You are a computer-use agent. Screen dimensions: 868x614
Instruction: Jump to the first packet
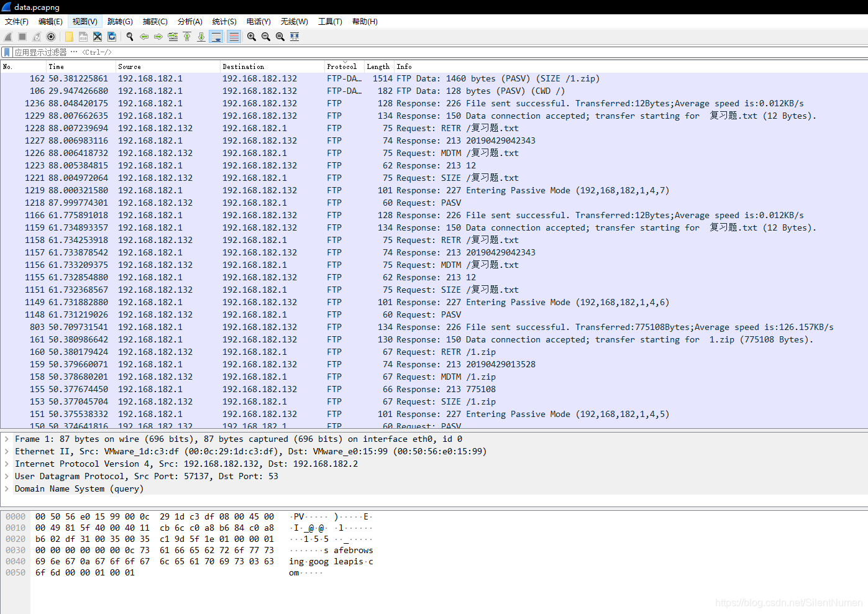coord(187,37)
